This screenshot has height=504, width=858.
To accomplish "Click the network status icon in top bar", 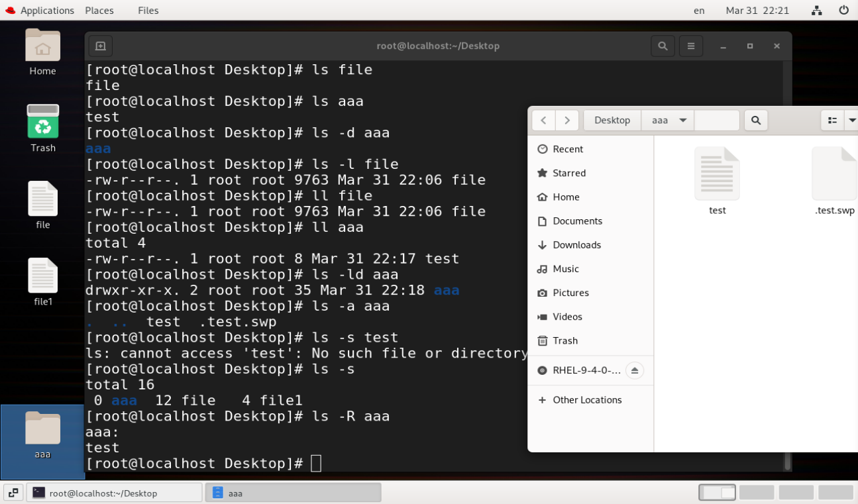I will click(817, 10).
